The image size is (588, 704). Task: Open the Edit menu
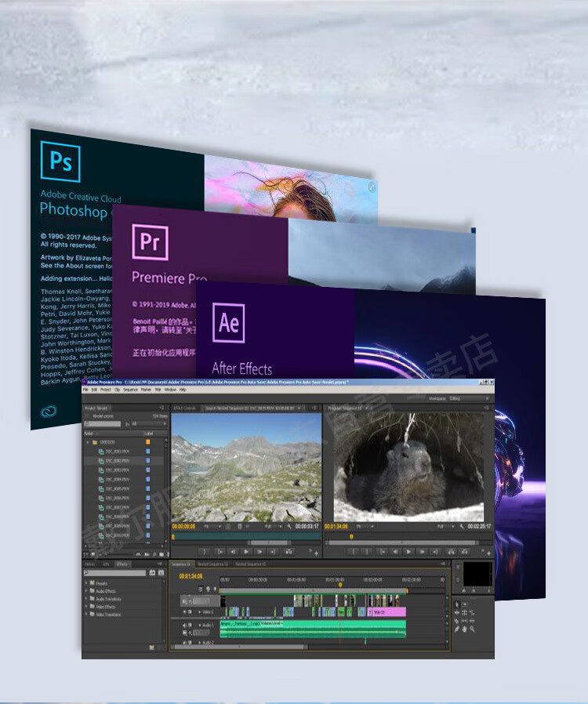pos(94,390)
